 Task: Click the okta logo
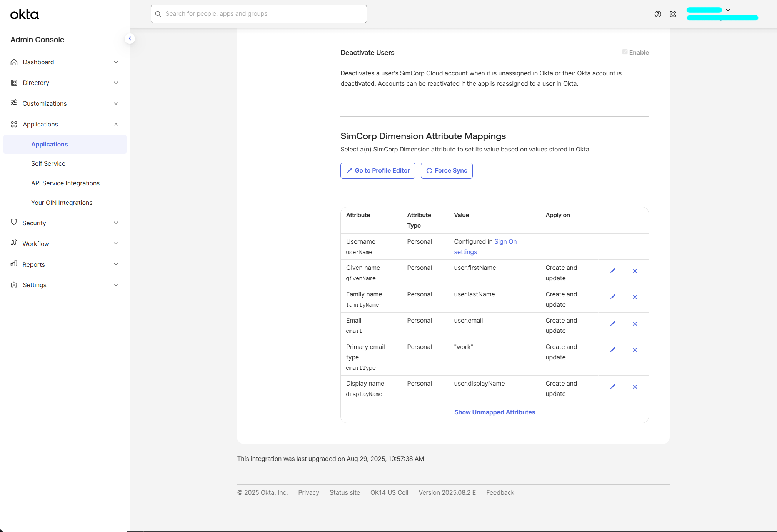point(25,15)
